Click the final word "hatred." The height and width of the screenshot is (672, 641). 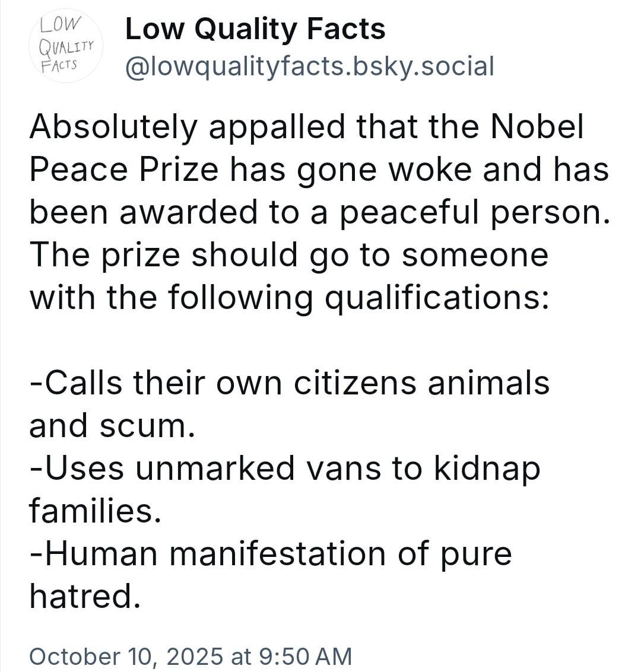point(85,597)
